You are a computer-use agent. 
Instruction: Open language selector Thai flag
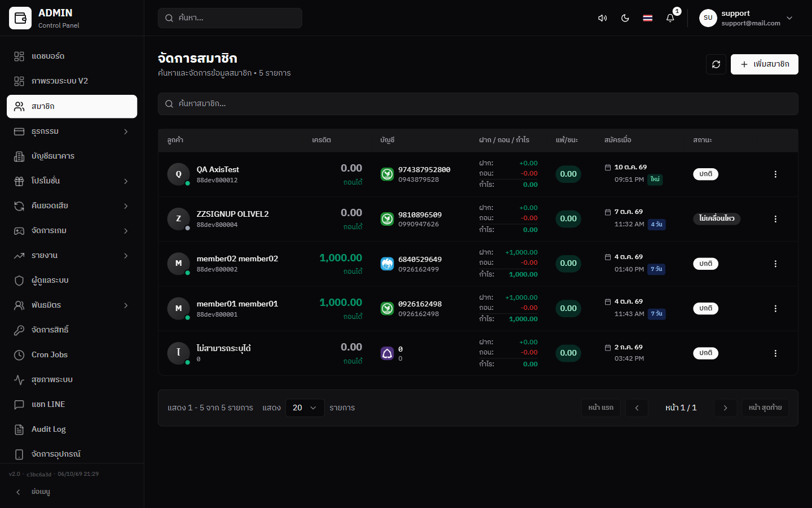[647, 18]
